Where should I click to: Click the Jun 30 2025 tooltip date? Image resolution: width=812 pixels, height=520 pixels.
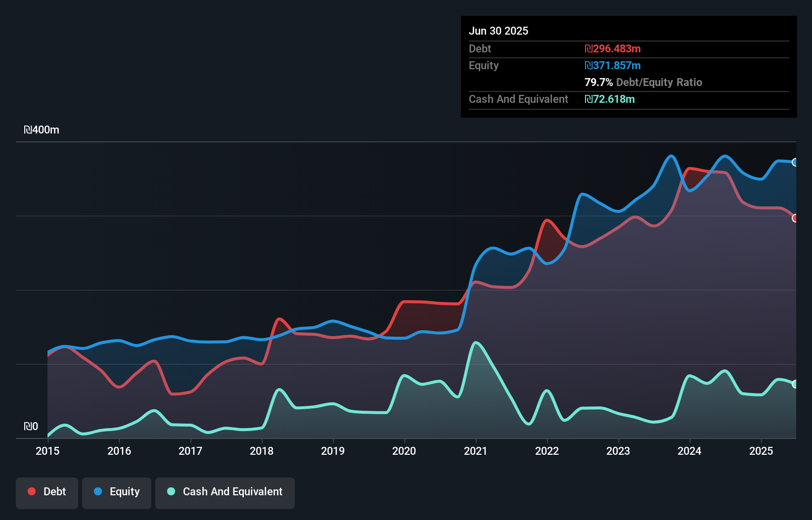[x=498, y=31]
